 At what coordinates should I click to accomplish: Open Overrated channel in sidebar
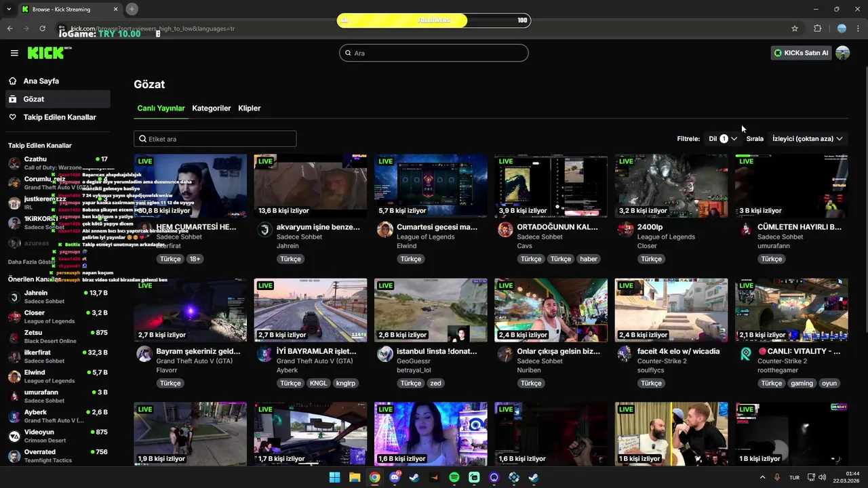(58, 455)
